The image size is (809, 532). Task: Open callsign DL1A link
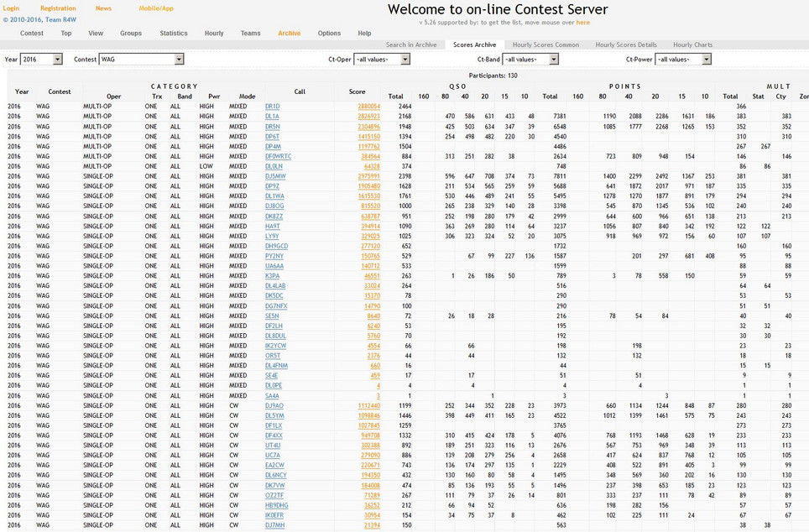[272, 116]
